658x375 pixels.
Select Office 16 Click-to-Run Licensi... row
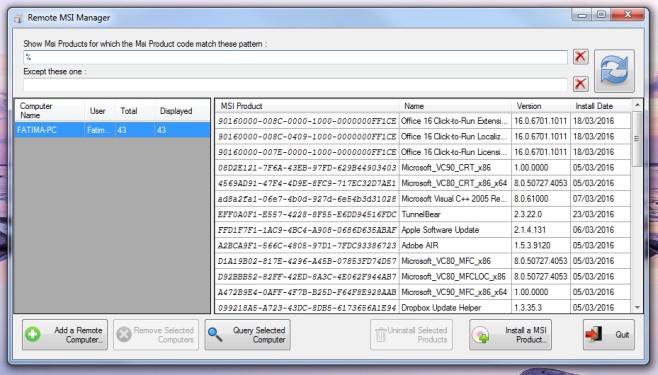point(423,152)
